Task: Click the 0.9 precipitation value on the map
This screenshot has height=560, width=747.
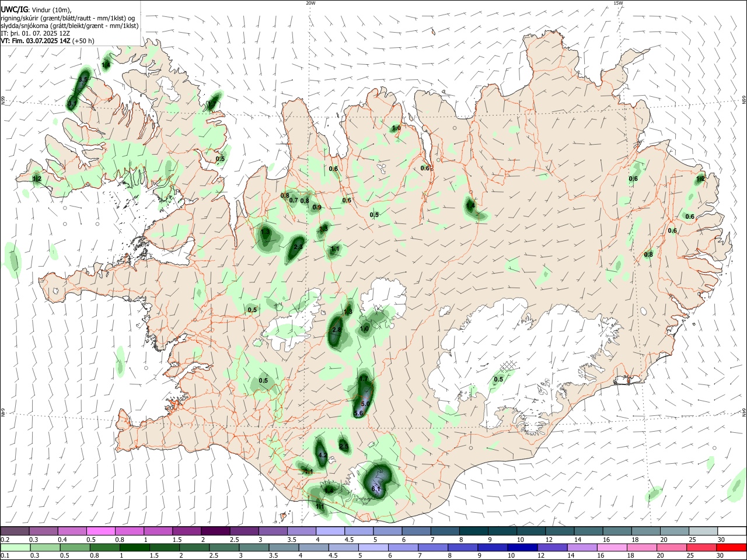Action: [x=317, y=207]
